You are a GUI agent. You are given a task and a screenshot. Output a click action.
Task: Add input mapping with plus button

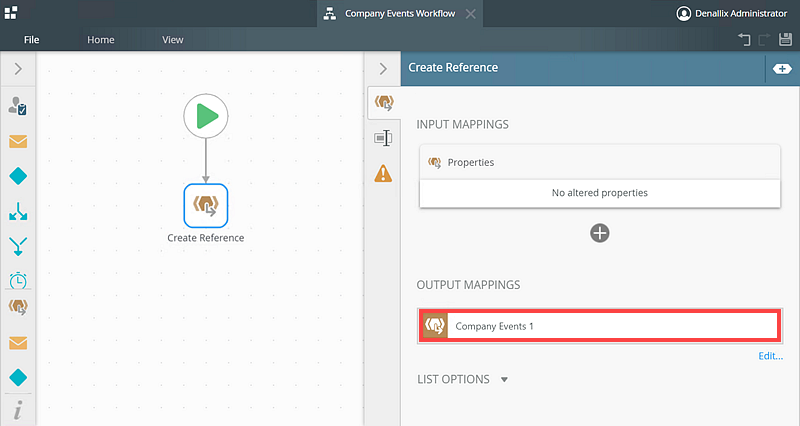[599, 233]
